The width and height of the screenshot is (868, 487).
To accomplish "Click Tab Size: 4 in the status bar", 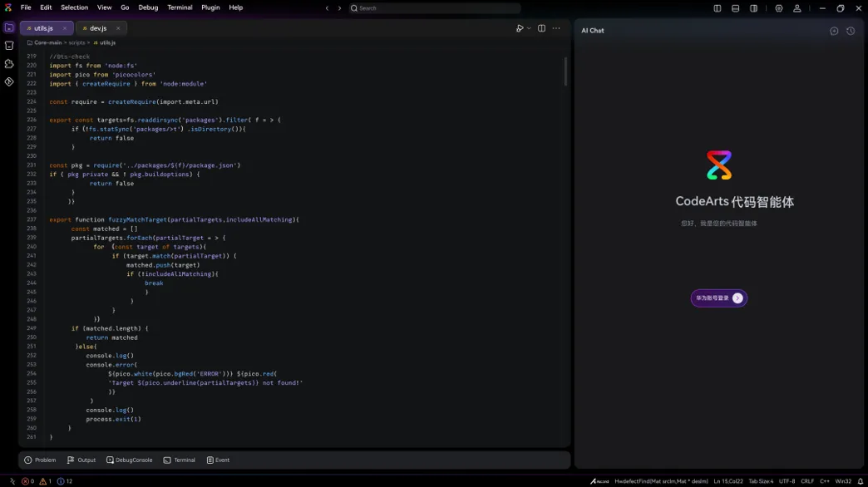I will 761,481.
